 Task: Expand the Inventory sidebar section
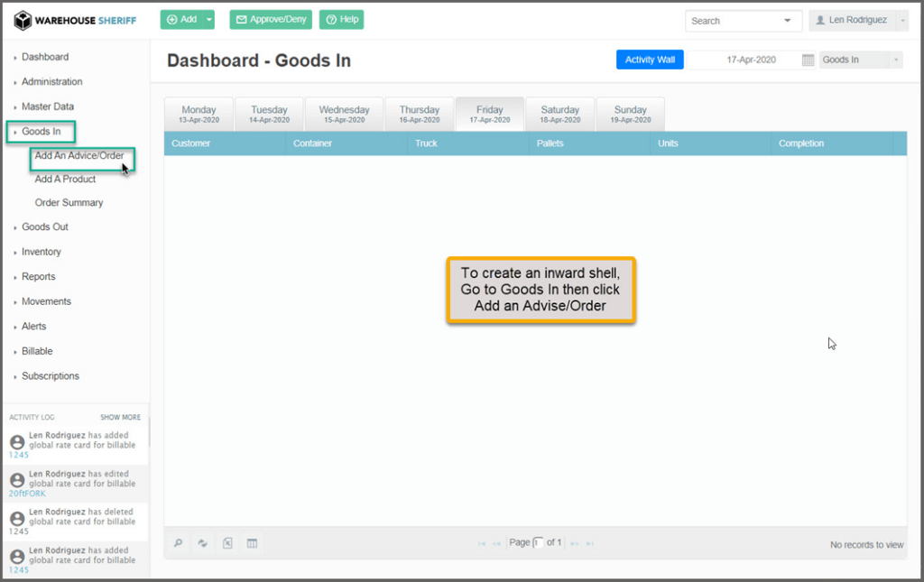click(x=41, y=252)
